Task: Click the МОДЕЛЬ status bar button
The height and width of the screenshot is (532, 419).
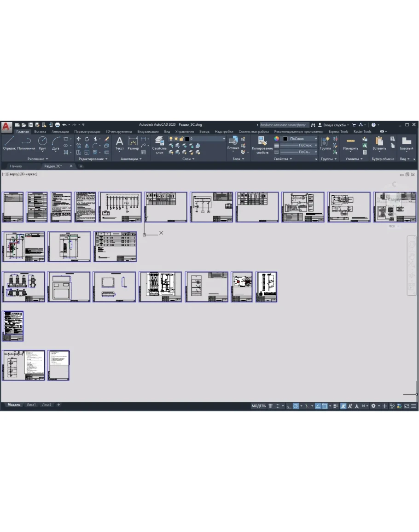Action: pos(258,406)
